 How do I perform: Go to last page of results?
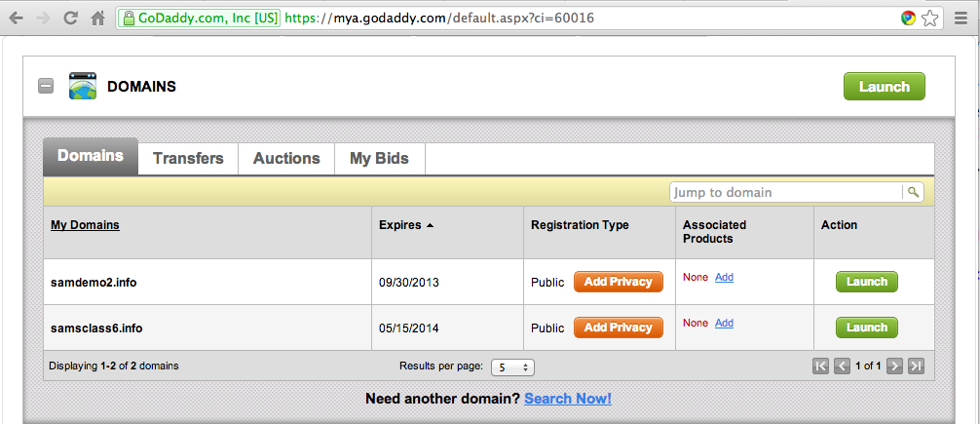915,366
